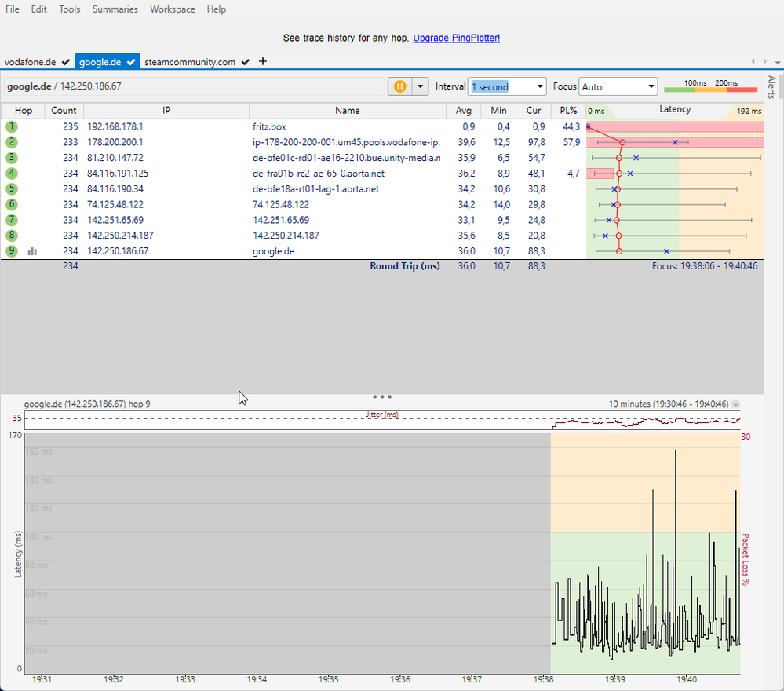Select hop 1 green circle
This screenshot has width=784, height=691.
click(12, 126)
